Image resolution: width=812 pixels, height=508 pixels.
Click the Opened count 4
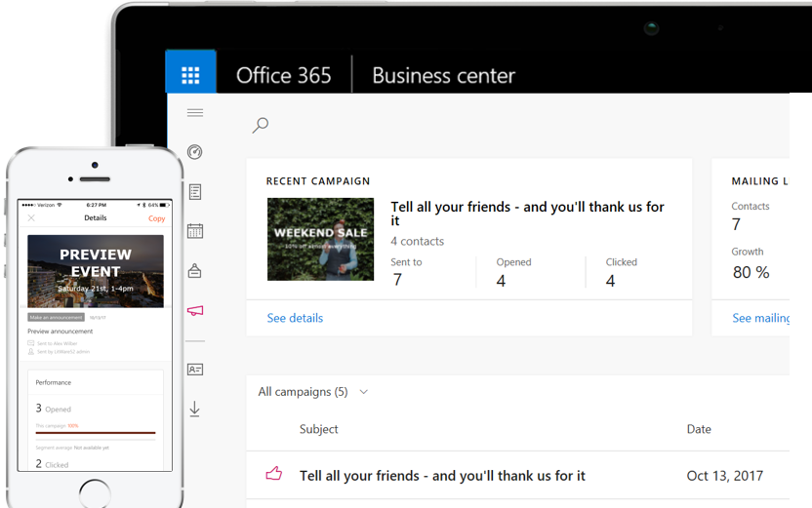pyautogui.click(x=501, y=281)
